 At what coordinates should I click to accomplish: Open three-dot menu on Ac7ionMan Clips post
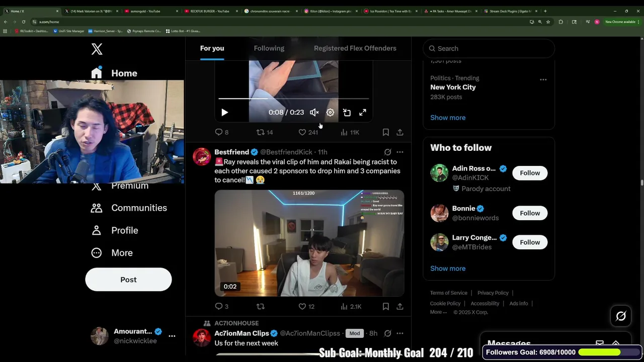click(x=400, y=333)
